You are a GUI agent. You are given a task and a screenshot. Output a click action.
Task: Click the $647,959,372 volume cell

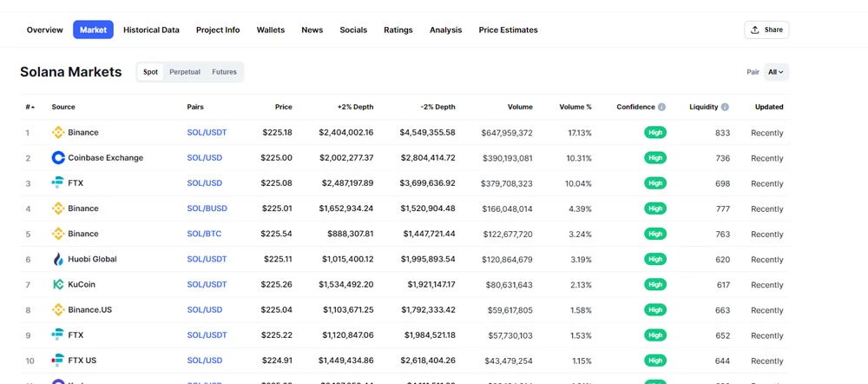tap(507, 133)
